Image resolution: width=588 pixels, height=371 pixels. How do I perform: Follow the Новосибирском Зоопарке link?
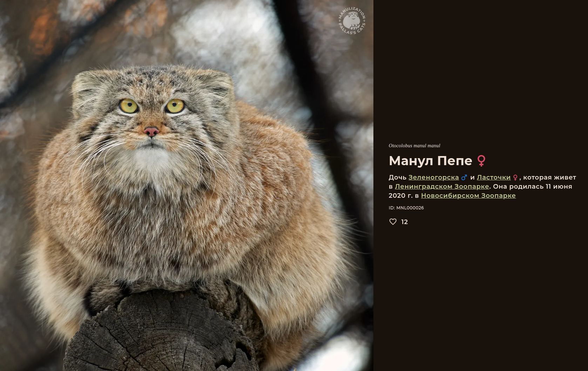pos(468,196)
